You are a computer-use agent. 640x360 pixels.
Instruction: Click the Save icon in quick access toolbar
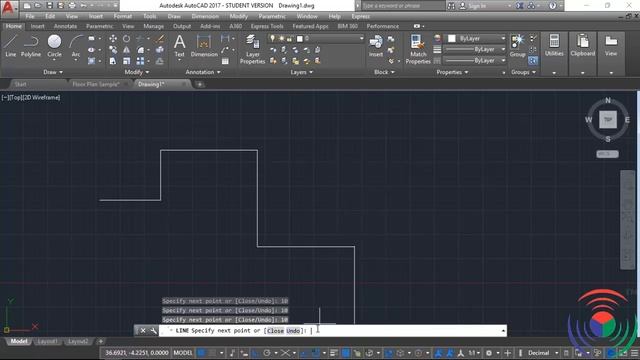[49, 6]
